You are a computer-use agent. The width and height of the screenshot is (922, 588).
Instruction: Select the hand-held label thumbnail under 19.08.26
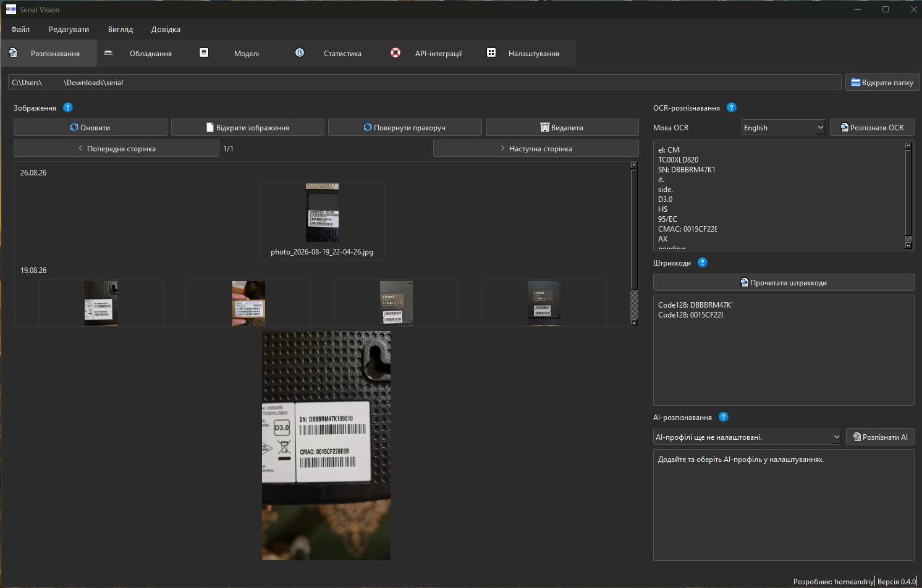click(248, 303)
